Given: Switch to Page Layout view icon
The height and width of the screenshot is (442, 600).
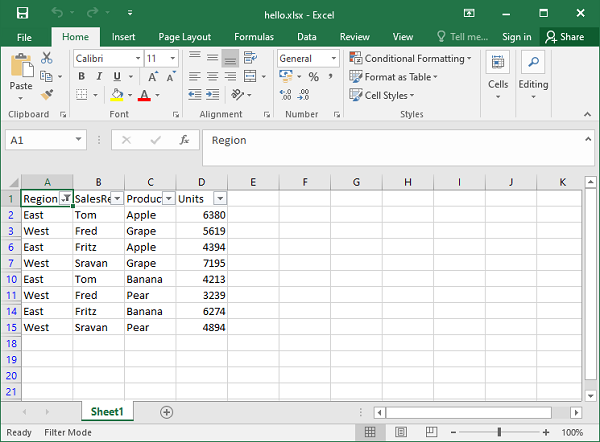Looking at the screenshot, I should click(399, 432).
